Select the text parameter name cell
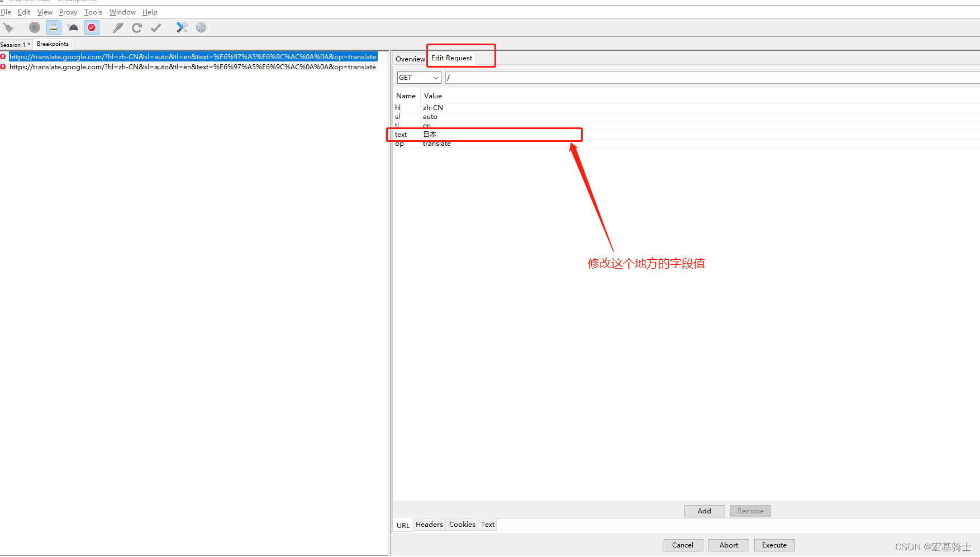The image size is (980, 557). (x=401, y=135)
